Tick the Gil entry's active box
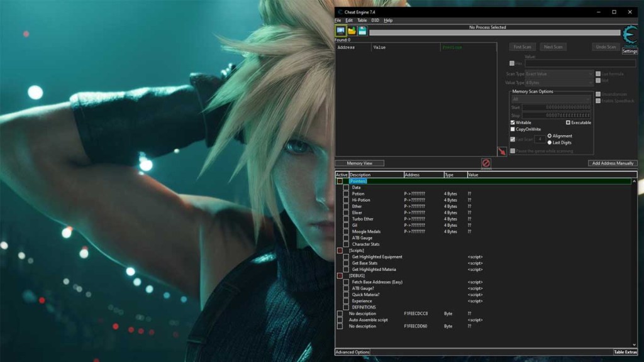This screenshot has width=644, height=362. (x=347, y=226)
